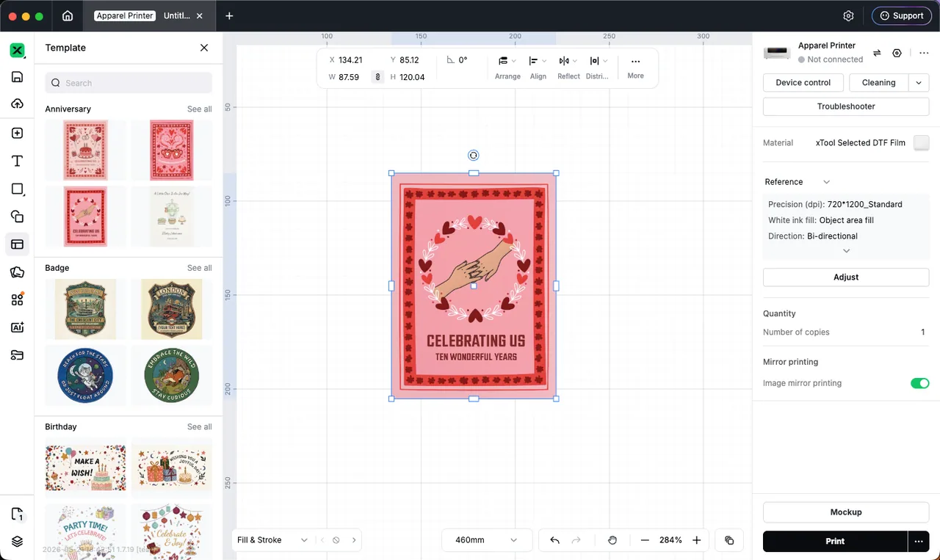Select the hand pan tool
Viewport: 940px width, 560px height.
(612, 540)
